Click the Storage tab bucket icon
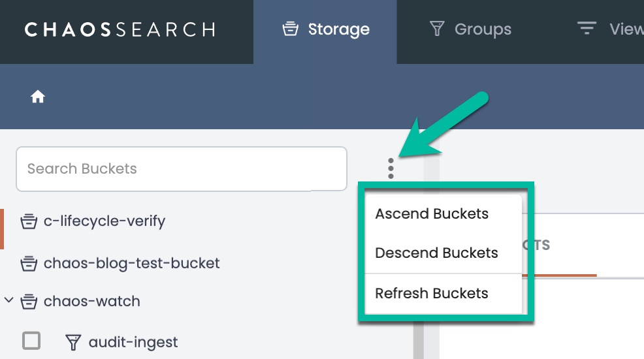This screenshot has height=359, width=644. (x=291, y=29)
